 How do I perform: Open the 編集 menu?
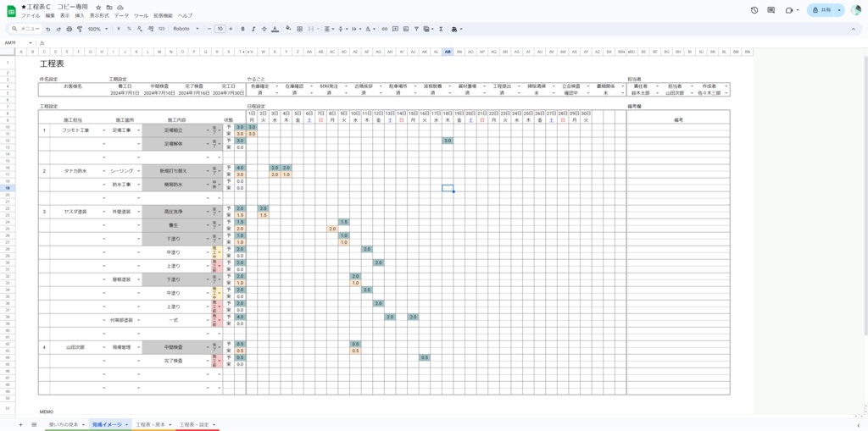tap(50, 16)
